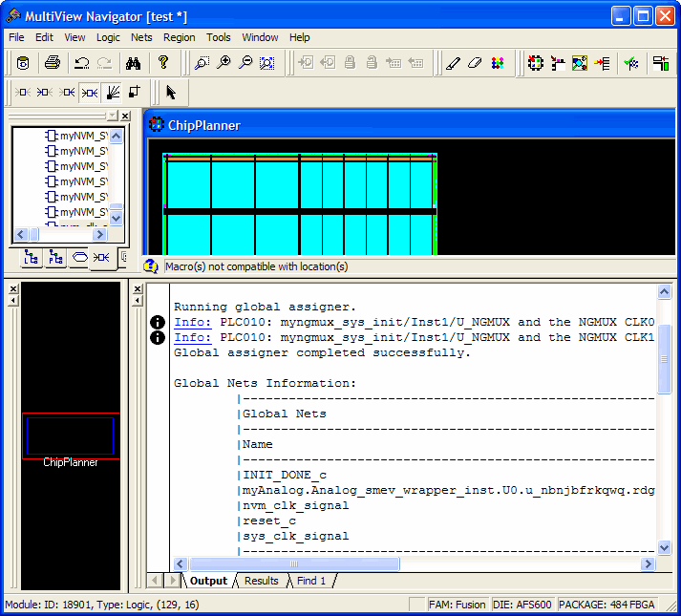Image resolution: width=681 pixels, height=616 pixels.
Task: Click the first net display icon in the second toolbar row
Action: [x=23, y=92]
